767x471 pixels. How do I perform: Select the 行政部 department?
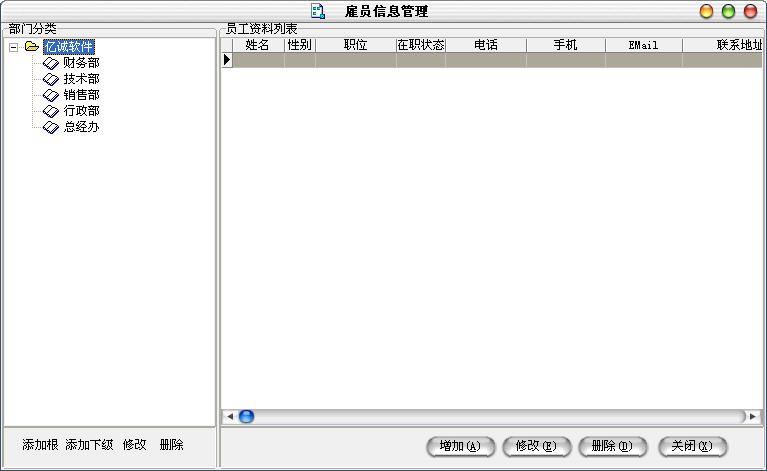[x=81, y=111]
